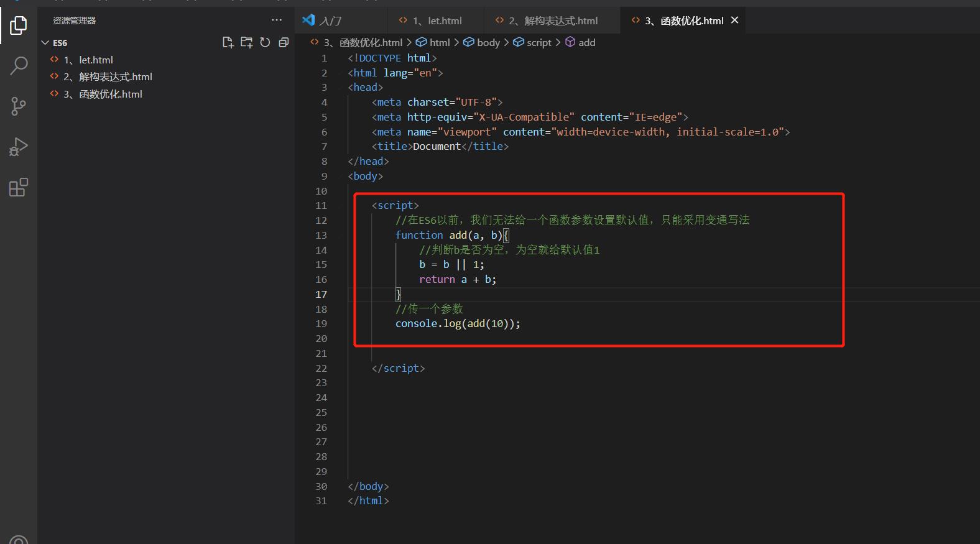Click the New Folder icon in ES6 header

point(247,42)
